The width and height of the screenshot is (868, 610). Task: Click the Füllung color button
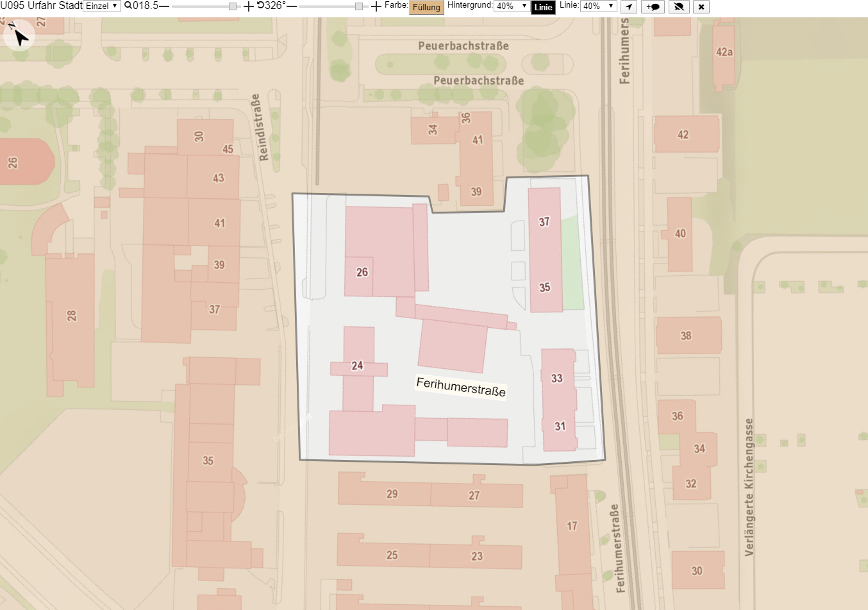tap(426, 7)
